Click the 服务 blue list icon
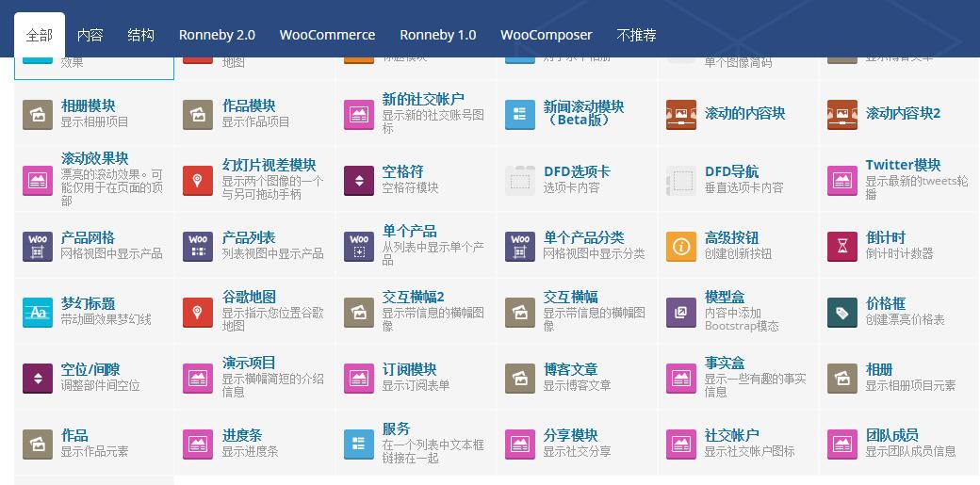Viewport: 980px width, 485px height. 359,445
